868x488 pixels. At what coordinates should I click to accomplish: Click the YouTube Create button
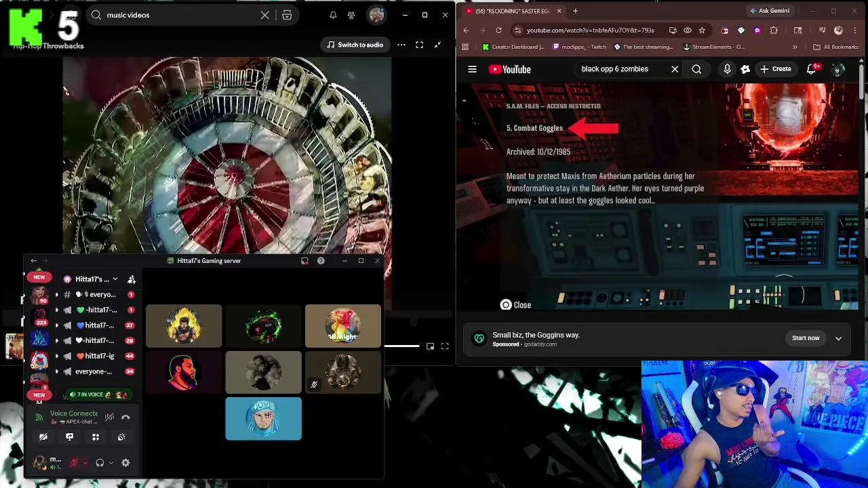pyautogui.click(x=775, y=69)
